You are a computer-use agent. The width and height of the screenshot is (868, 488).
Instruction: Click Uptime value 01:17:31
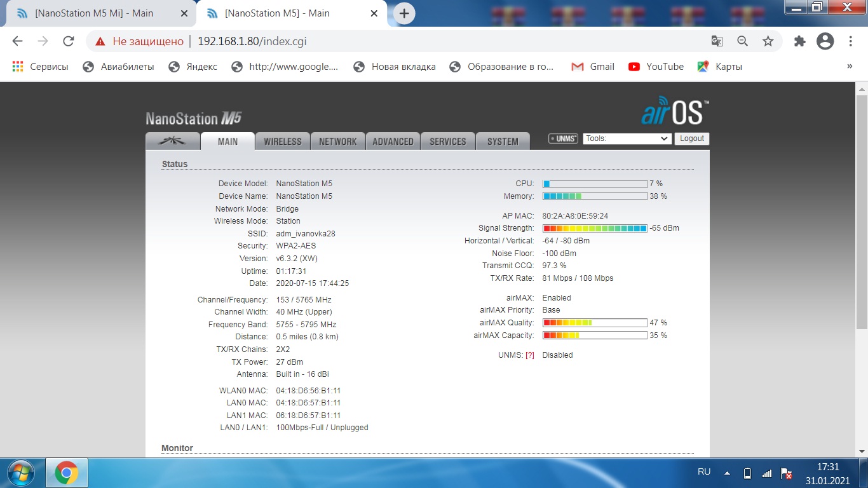tap(291, 271)
